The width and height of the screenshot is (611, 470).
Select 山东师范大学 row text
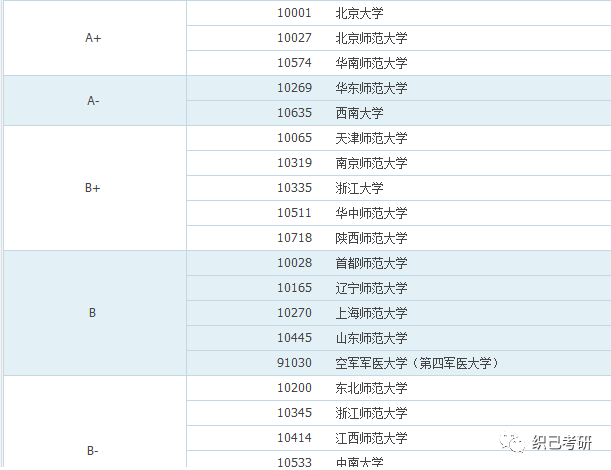point(371,338)
